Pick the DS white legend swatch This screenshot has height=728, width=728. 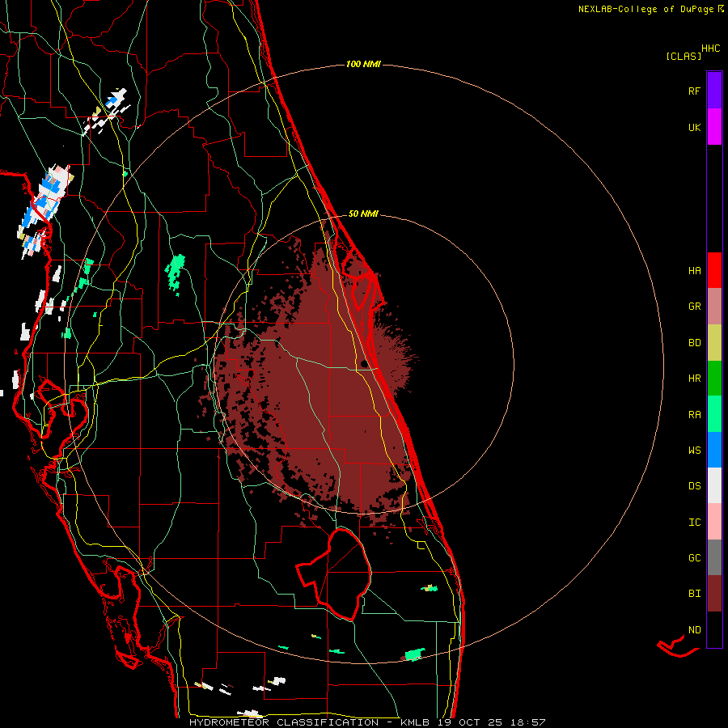pyautogui.click(x=714, y=485)
